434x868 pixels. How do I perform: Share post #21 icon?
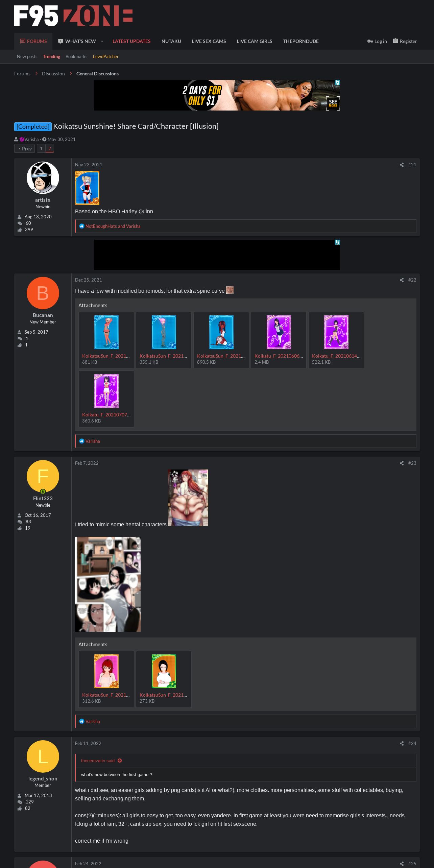pos(402,165)
